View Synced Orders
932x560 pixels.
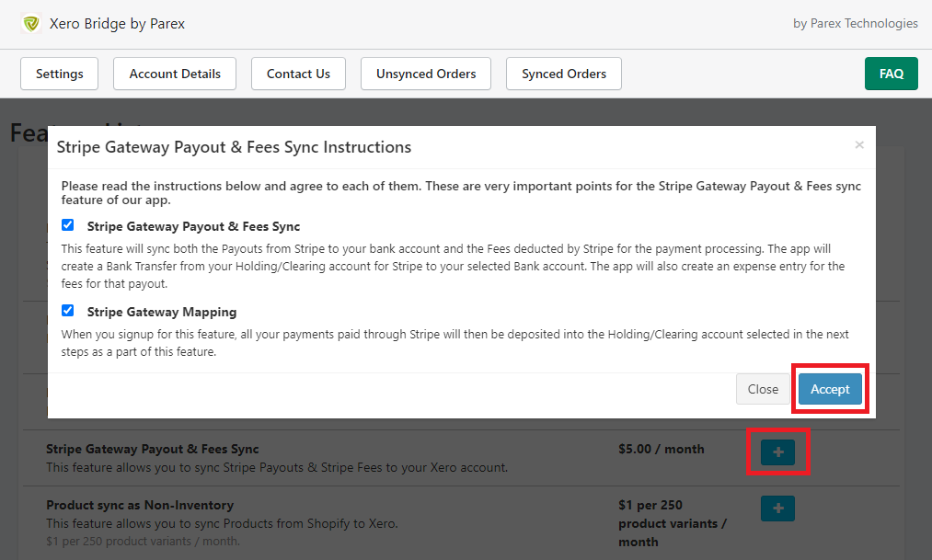[x=564, y=74]
